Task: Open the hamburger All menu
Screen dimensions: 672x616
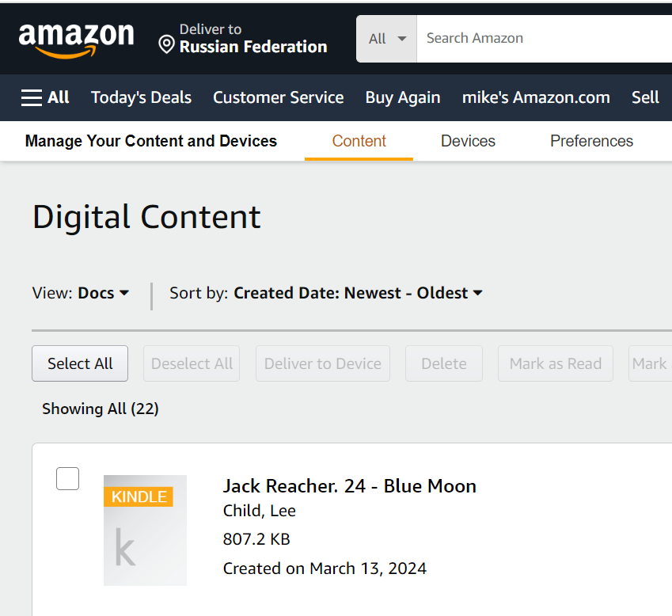Action: point(45,97)
